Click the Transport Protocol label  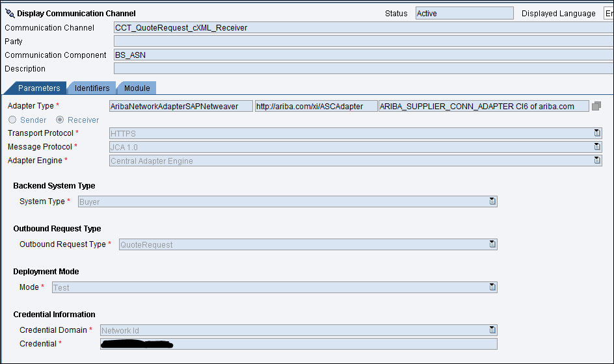[40, 133]
